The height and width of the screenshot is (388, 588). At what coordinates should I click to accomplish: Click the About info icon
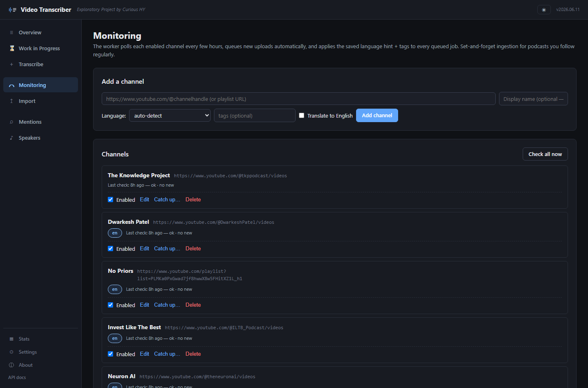[11, 365]
